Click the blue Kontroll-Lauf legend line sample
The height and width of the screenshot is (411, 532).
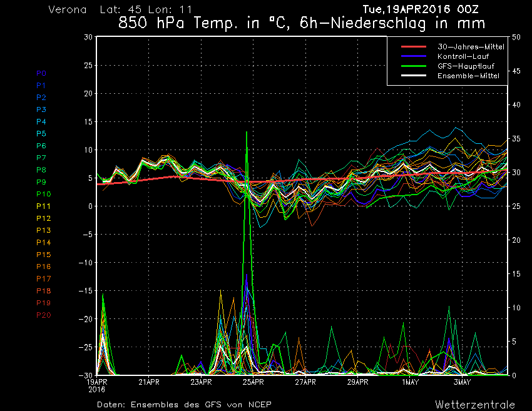pos(414,56)
